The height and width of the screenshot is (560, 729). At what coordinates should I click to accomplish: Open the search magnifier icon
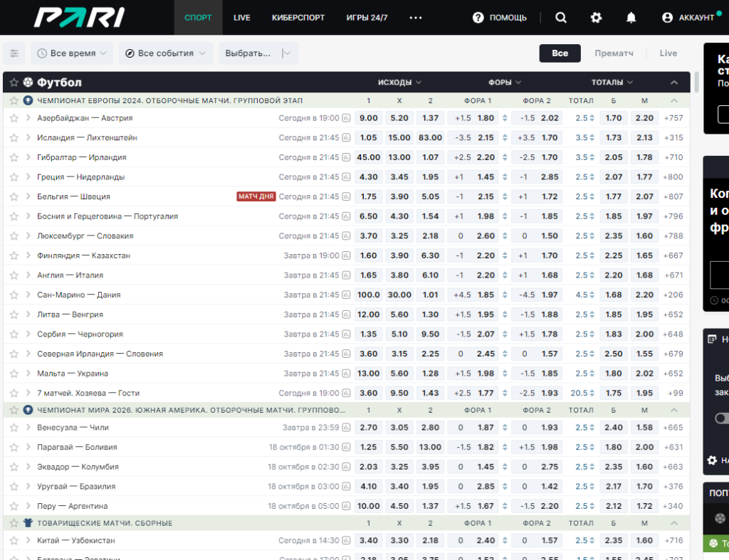click(x=561, y=18)
